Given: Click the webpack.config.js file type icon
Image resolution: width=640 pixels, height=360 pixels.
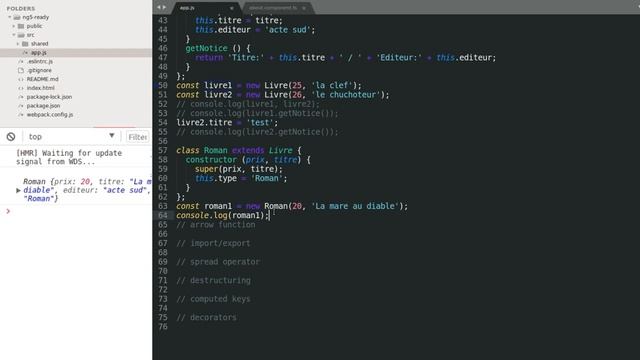Looking at the screenshot, I should point(21,115).
